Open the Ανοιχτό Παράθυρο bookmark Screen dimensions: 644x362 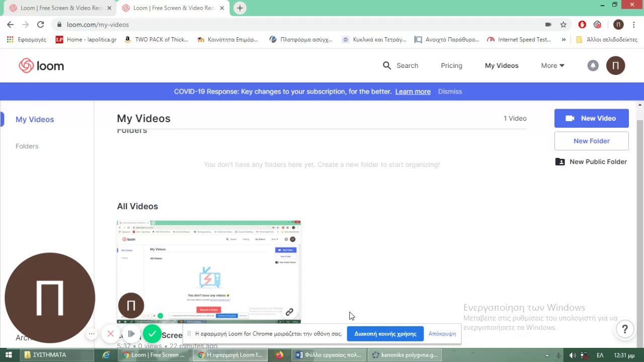click(x=447, y=39)
